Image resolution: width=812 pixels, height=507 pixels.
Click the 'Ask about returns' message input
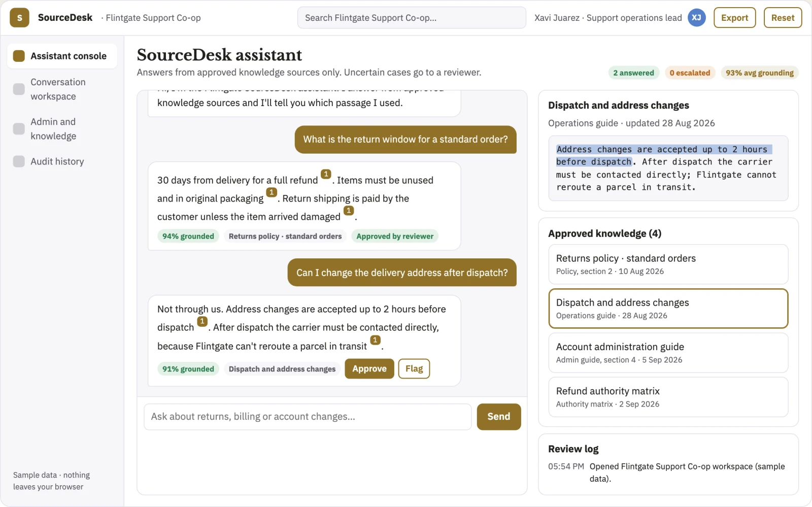(x=308, y=417)
